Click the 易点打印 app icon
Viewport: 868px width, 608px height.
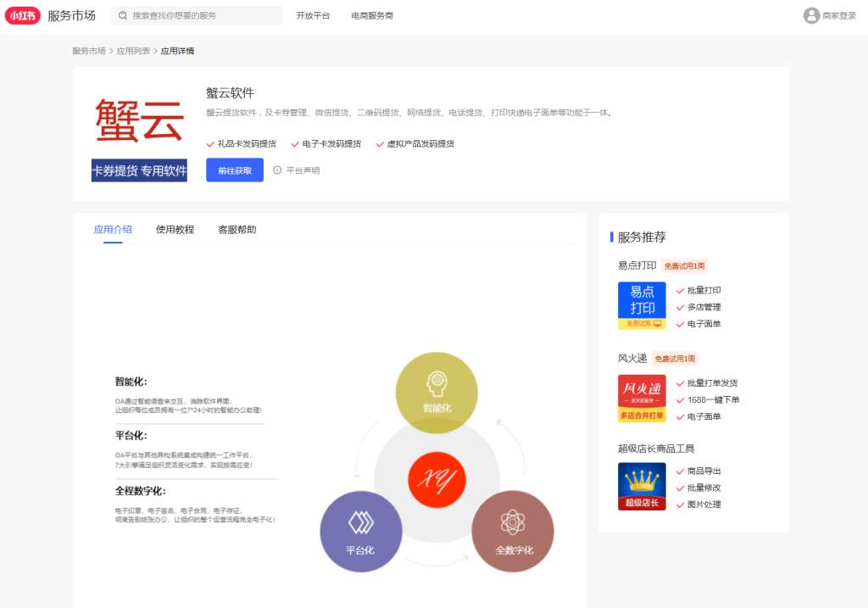tap(642, 305)
